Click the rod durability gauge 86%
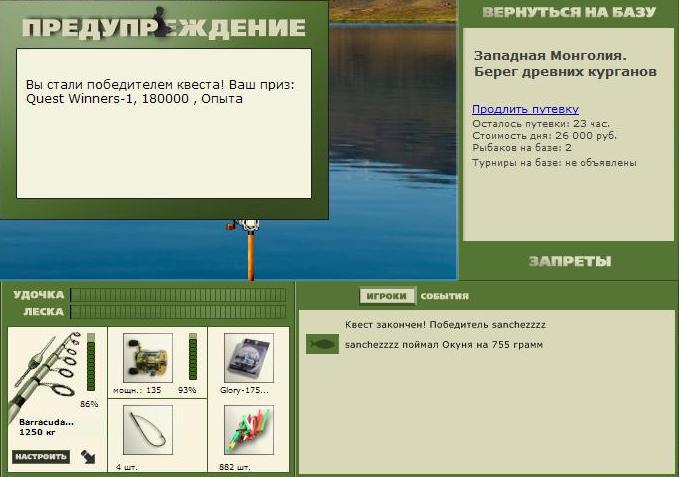The image size is (679, 477). coord(91,362)
